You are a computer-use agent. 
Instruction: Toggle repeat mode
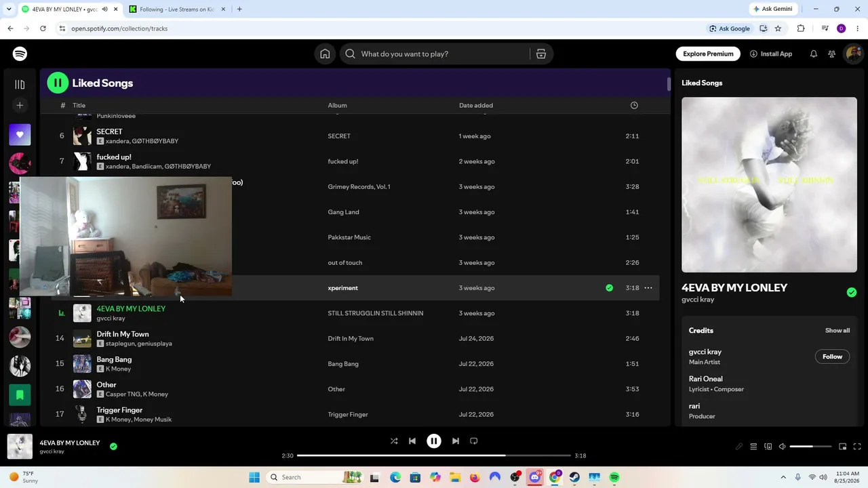click(x=474, y=441)
